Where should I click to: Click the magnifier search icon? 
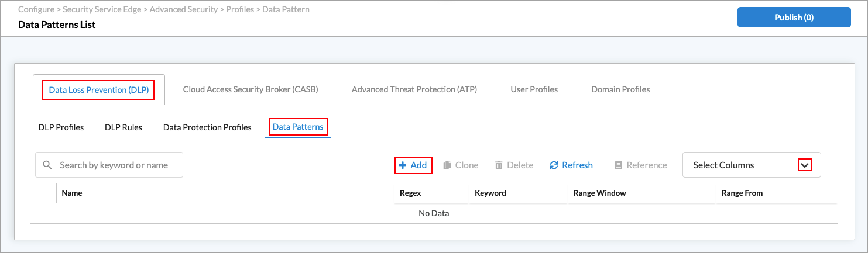48,165
